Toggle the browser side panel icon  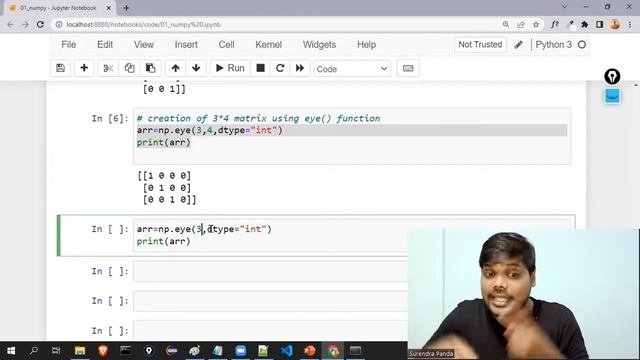pyautogui.click(x=600, y=24)
